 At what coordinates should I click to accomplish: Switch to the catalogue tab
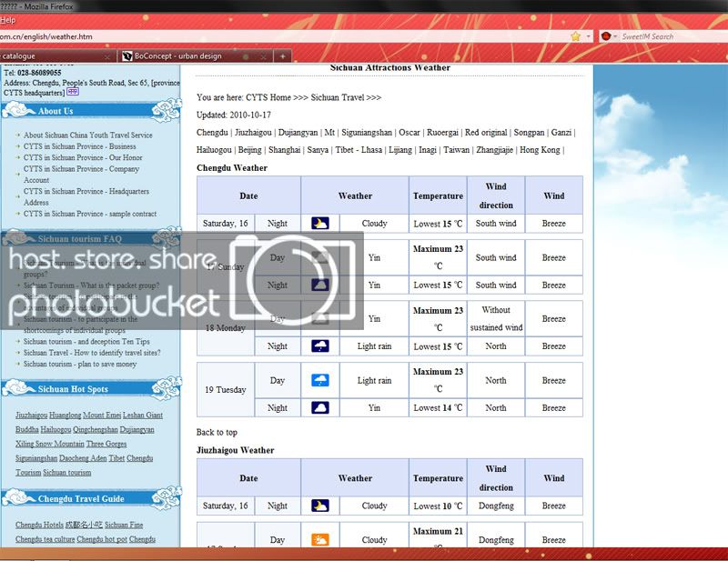56,56
